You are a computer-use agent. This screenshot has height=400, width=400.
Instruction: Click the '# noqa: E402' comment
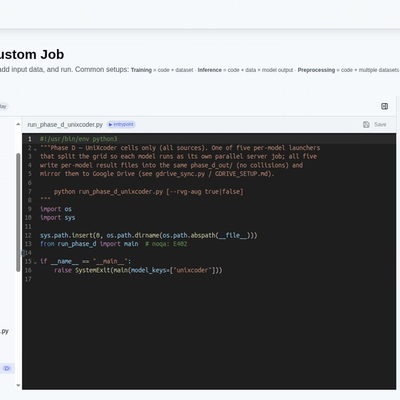(x=166, y=244)
